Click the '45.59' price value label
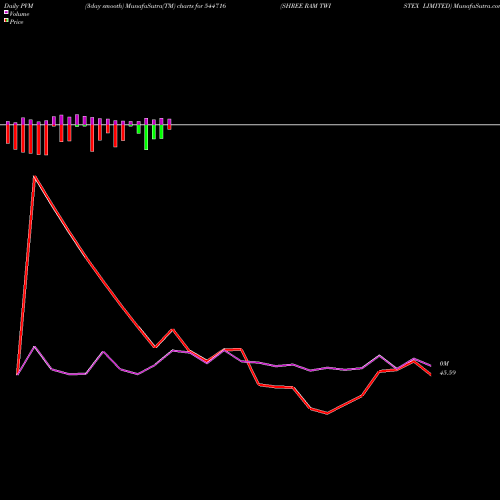This screenshot has width=500, height=500. click(x=448, y=373)
